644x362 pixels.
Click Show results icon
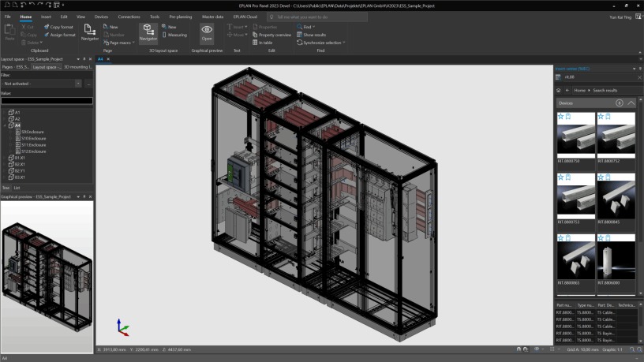coord(299,35)
